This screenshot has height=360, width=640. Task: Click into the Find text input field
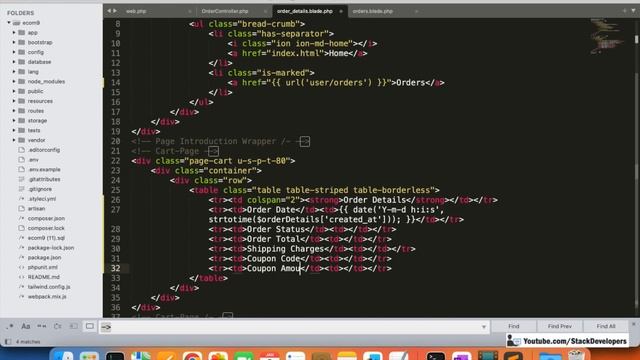[294, 327]
